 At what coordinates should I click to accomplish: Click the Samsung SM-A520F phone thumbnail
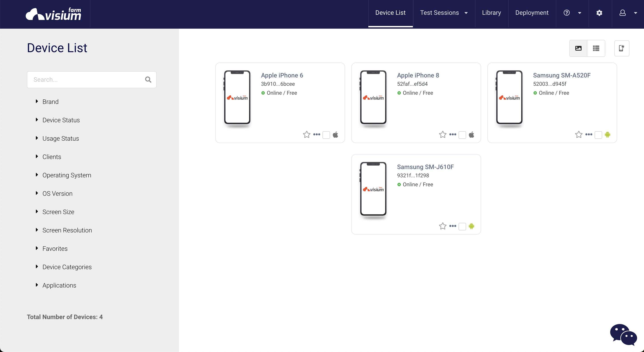click(x=509, y=97)
